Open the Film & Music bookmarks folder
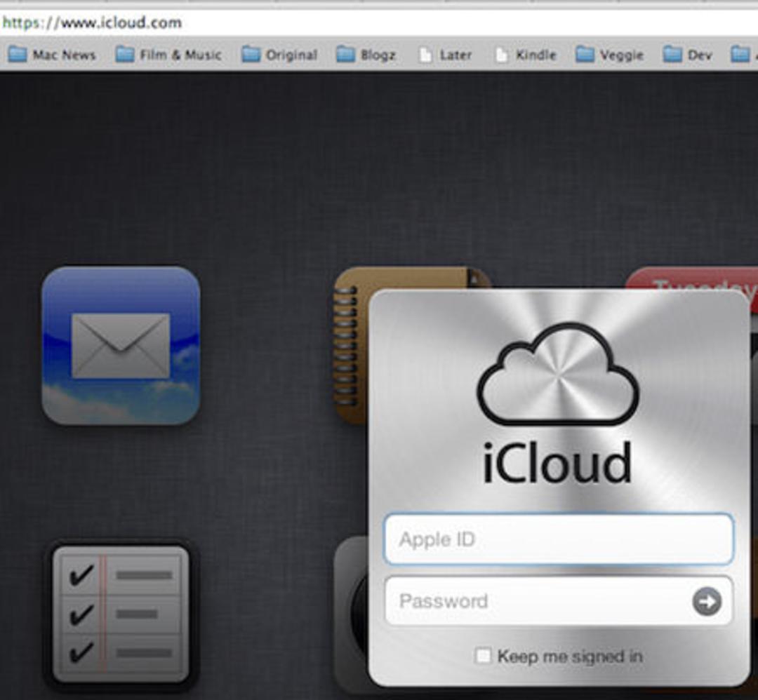This screenshot has height=700, width=758. pyautogui.click(x=168, y=55)
